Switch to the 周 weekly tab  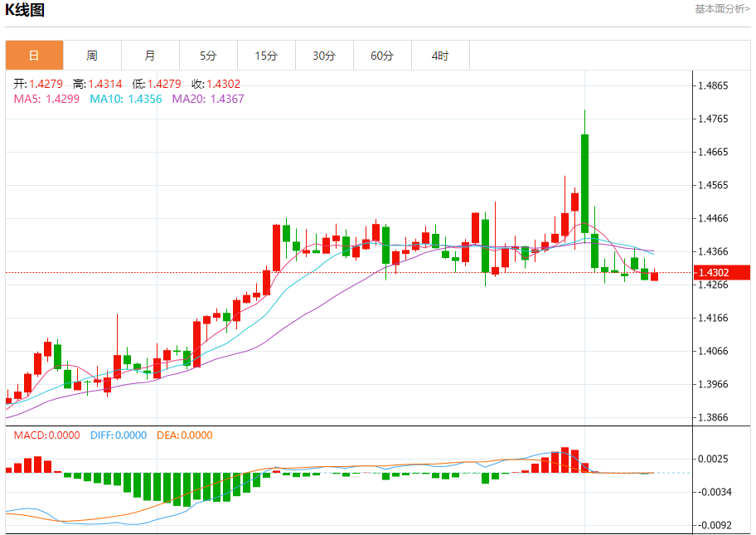click(92, 56)
